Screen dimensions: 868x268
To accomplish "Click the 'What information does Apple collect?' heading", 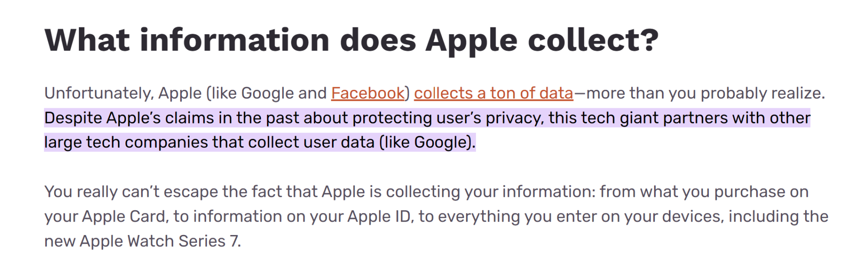I will point(352,40).
